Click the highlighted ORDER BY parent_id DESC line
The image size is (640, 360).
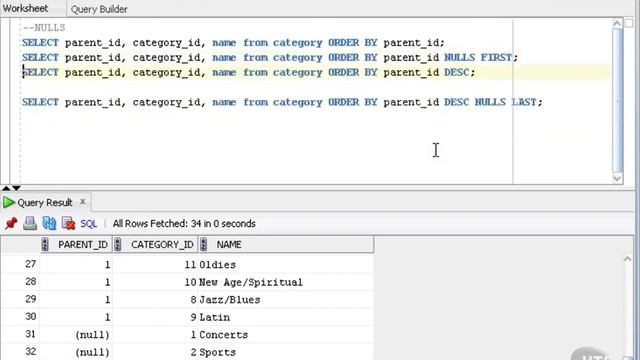(249, 72)
